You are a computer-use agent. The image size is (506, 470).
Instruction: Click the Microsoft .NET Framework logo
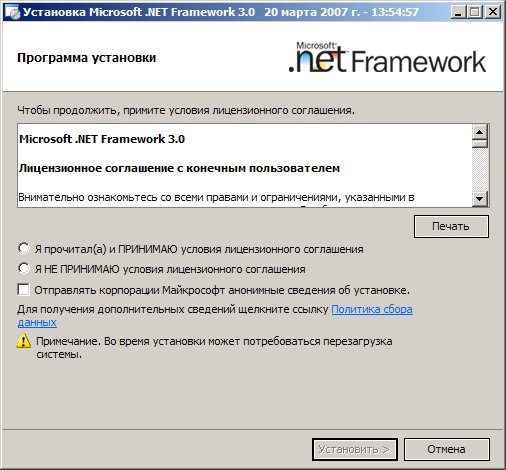(x=387, y=57)
